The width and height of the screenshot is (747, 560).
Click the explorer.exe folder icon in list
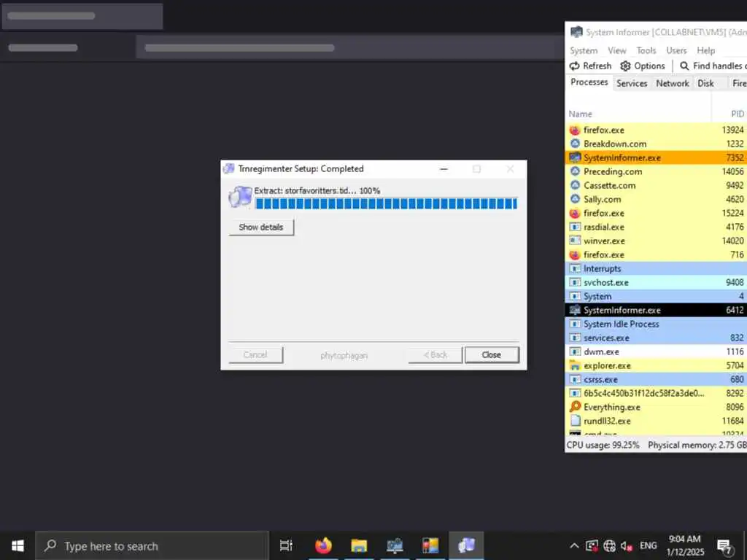point(575,366)
